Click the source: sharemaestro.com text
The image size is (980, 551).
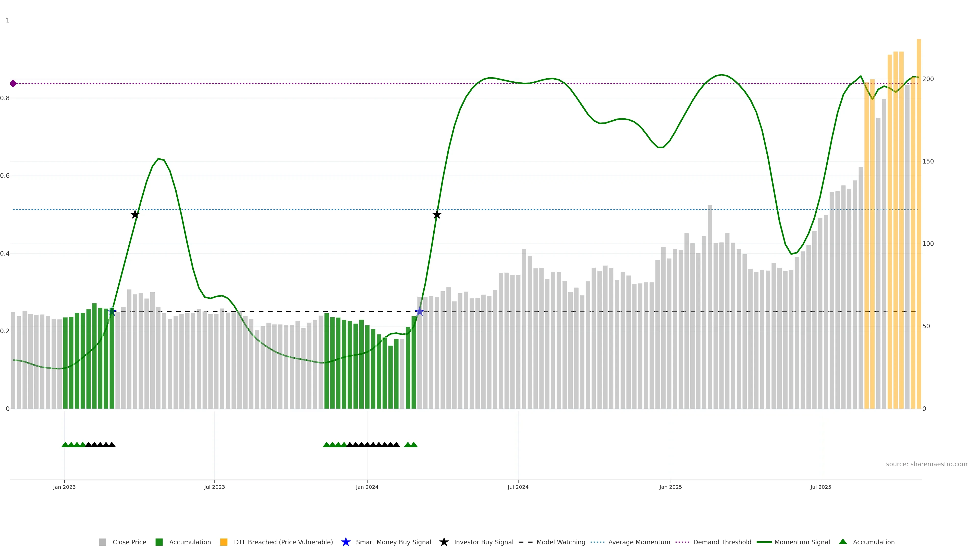(x=926, y=464)
